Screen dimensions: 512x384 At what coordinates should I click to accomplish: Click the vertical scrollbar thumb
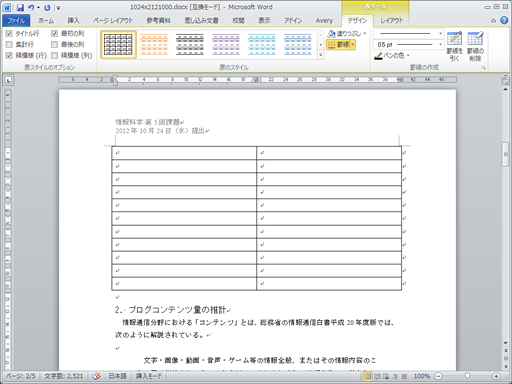point(505,154)
